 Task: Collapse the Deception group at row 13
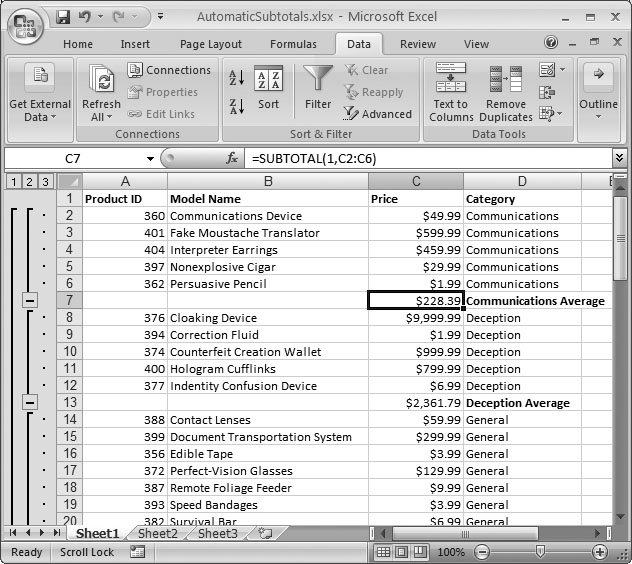click(30, 402)
